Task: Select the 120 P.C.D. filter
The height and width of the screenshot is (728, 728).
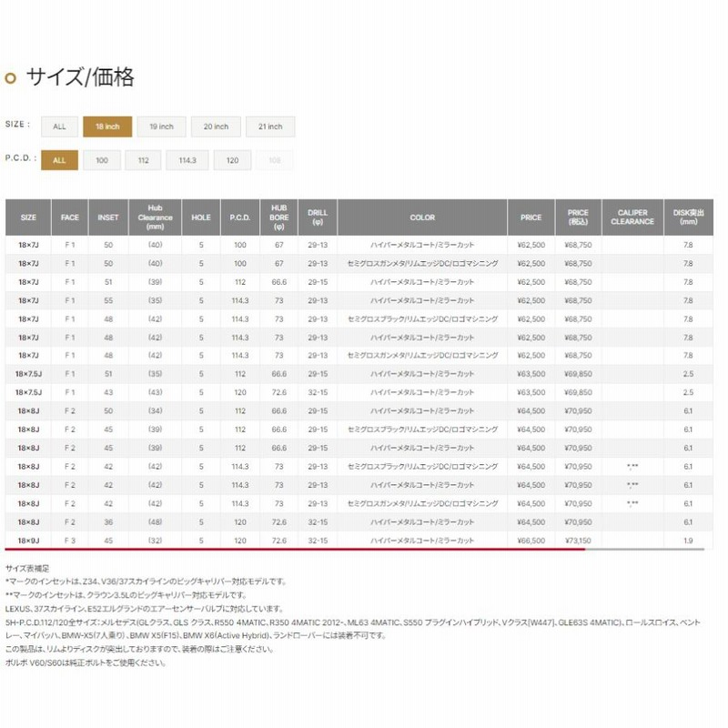Action: click(232, 160)
